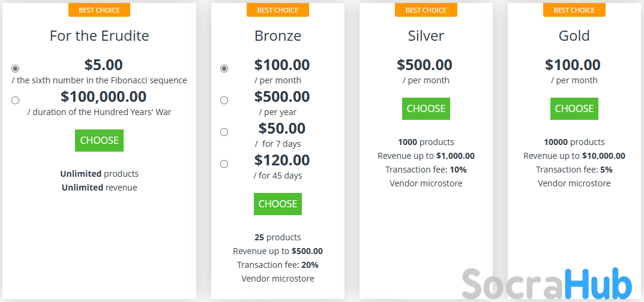Image resolution: width=644 pixels, height=302 pixels.
Task: Click the Best Choice badge above Silver
Action: 426,10
